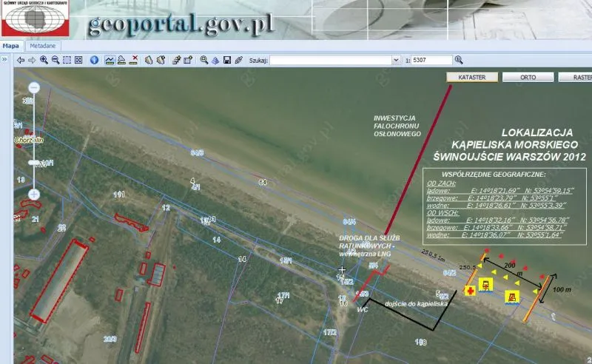The width and height of the screenshot is (592, 364).
Task: Toggle the RASTER layer button
Action: [576, 77]
